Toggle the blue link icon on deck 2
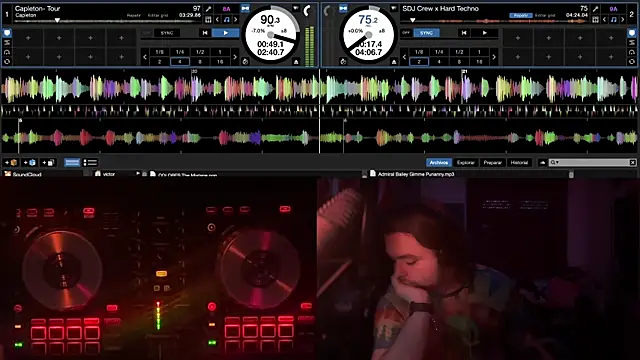The height and width of the screenshot is (360, 640). 343,8
